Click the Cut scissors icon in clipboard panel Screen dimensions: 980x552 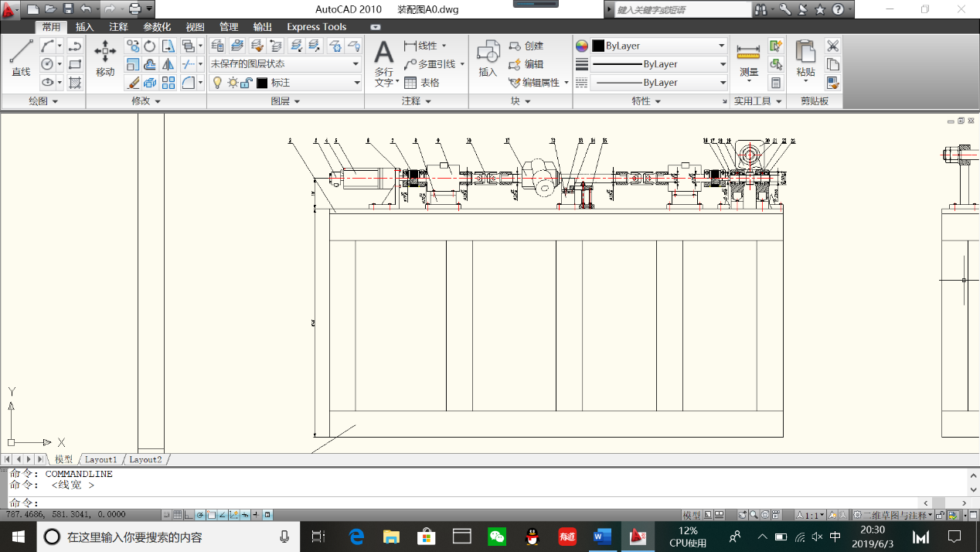click(832, 46)
